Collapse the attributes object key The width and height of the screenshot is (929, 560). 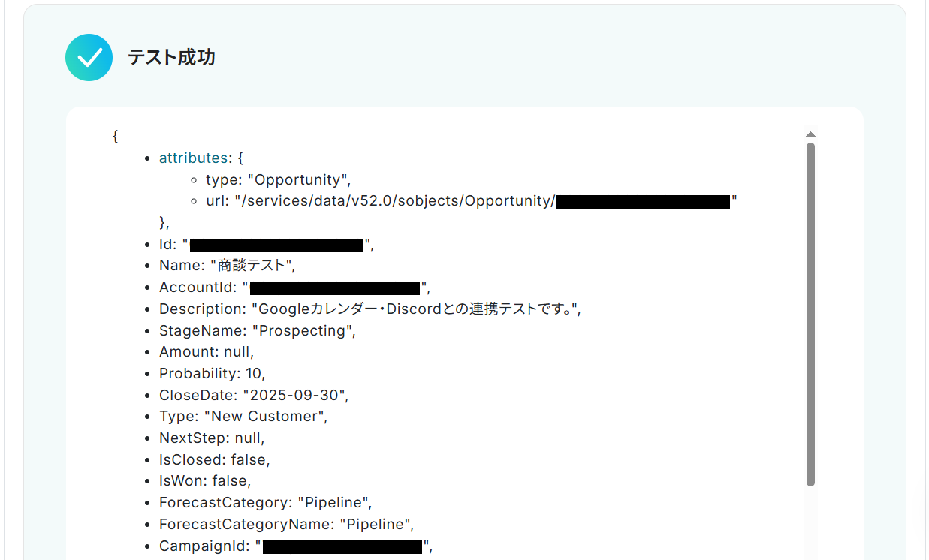click(x=193, y=158)
